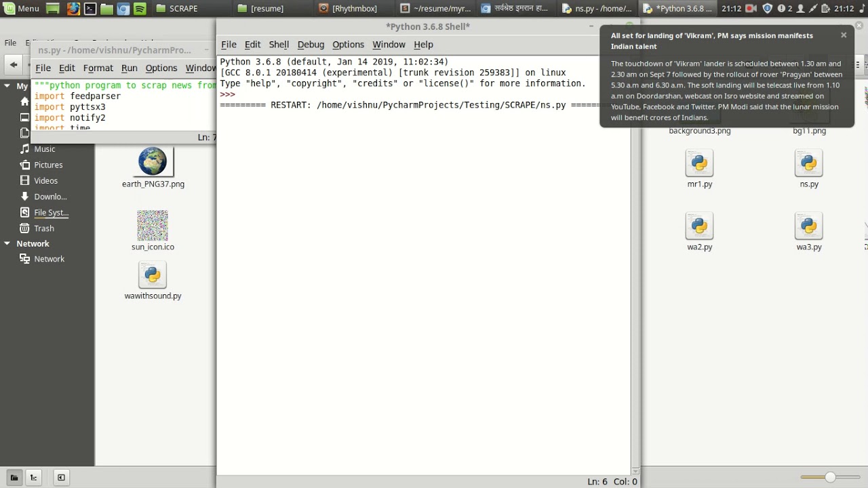Open the shield security tray icon
The image size is (868, 488).
click(768, 8)
